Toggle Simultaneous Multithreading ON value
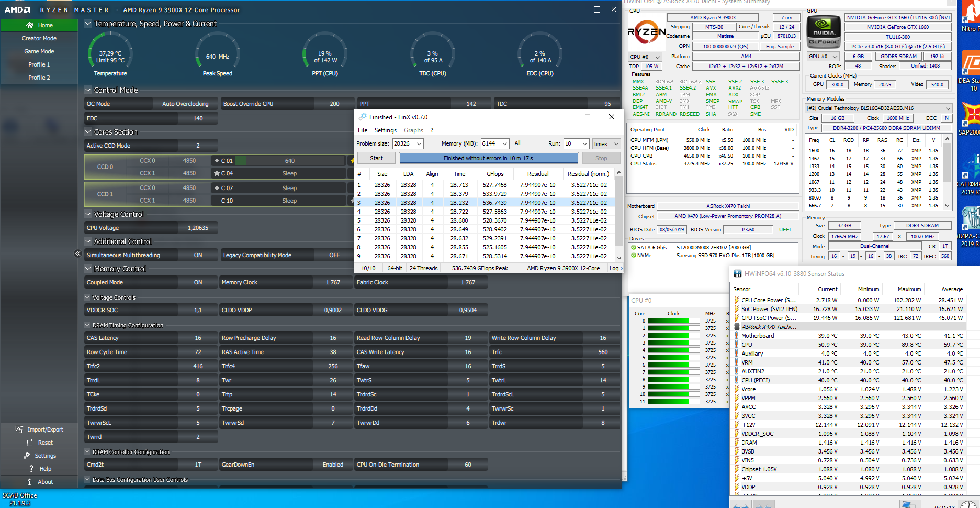This screenshot has height=508, width=980. [x=198, y=255]
